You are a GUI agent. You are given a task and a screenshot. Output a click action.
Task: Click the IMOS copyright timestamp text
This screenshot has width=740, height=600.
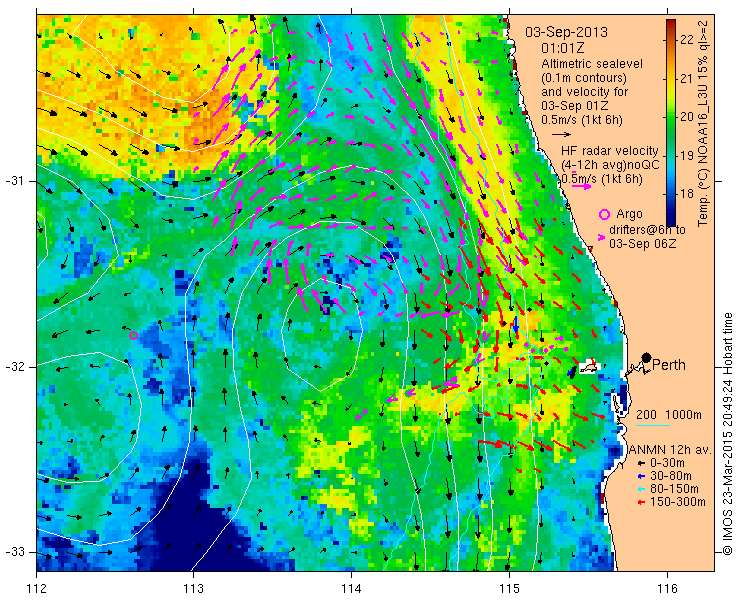[x=728, y=434]
